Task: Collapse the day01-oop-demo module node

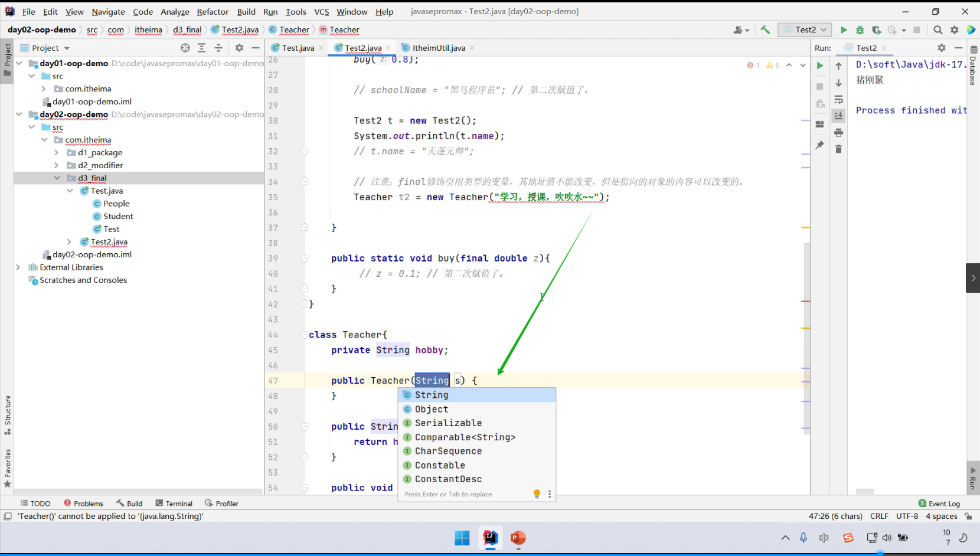Action: coord(19,63)
